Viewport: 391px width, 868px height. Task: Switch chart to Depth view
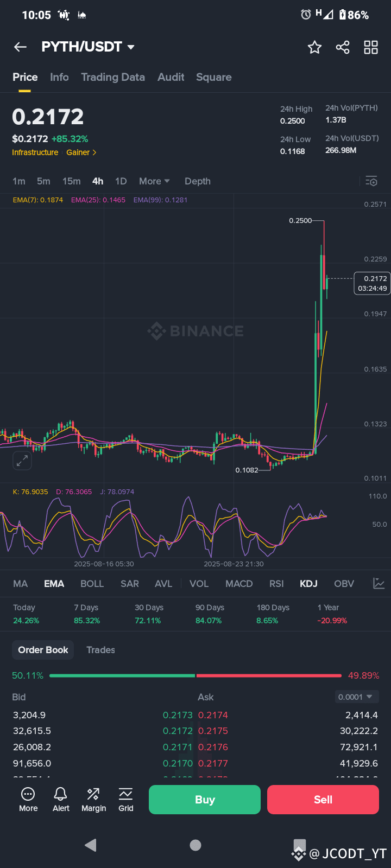pyautogui.click(x=198, y=181)
